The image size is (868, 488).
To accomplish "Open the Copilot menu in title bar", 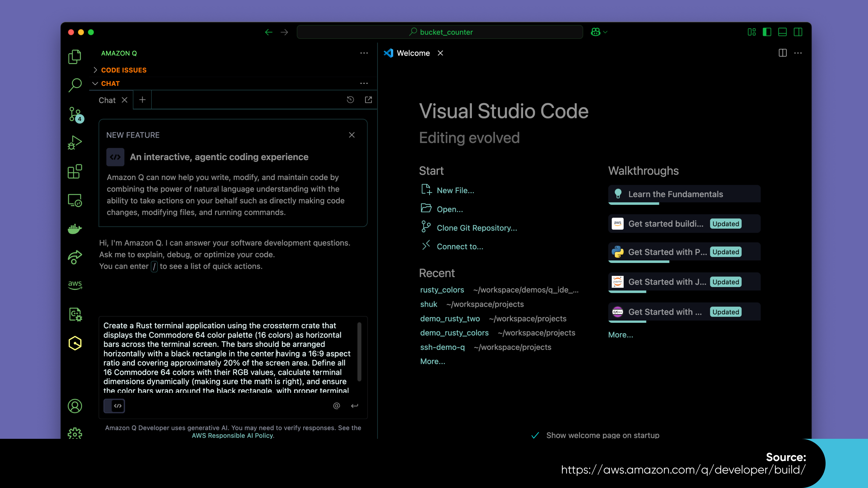I will pyautogui.click(x=599, y=32).
